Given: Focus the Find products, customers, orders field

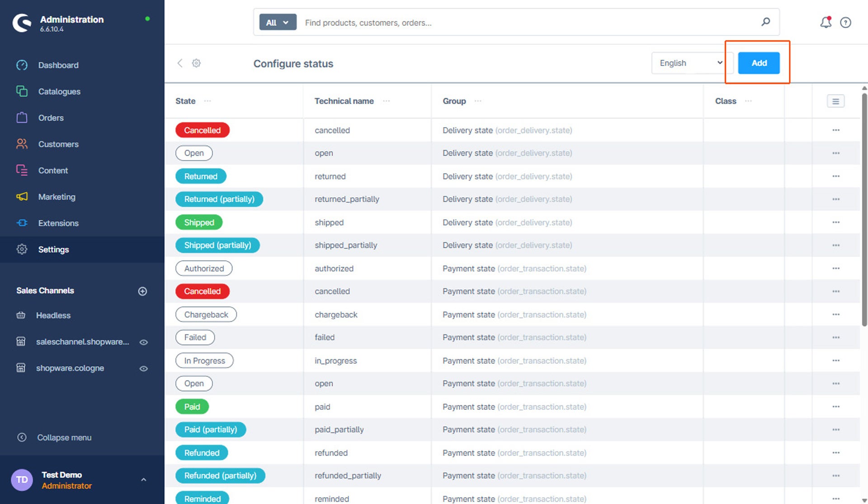Looking at the screenshot, I should (529, 22).
